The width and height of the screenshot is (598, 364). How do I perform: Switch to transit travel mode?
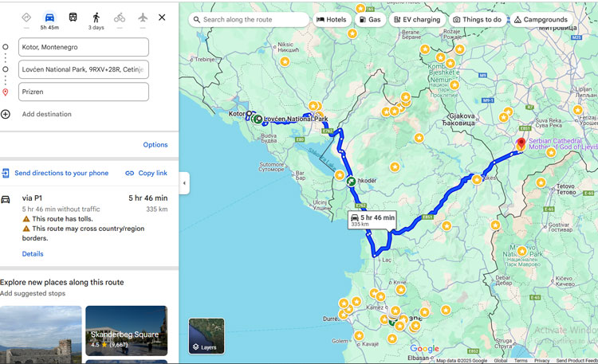[73, 18]
